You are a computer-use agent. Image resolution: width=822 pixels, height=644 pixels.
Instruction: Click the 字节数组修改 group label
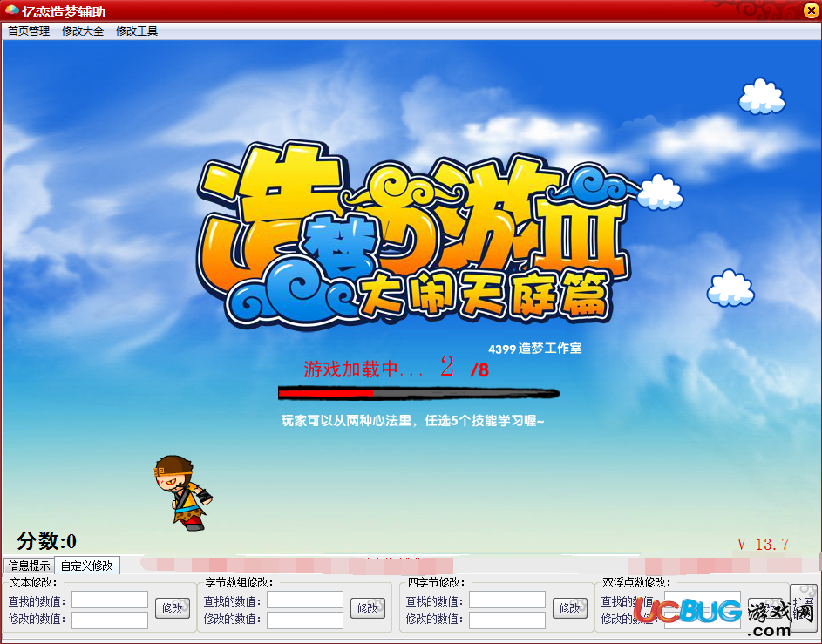pos(239,582)
